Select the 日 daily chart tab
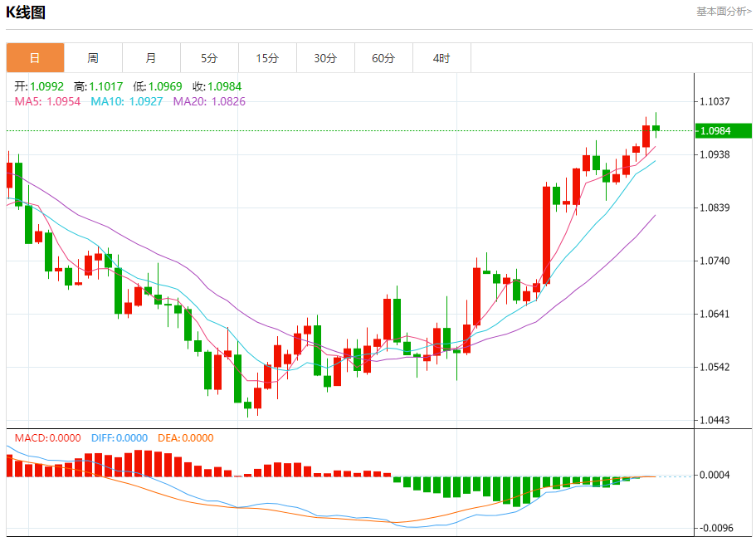This screenshot has height=537, width=756. pyautogui.click(x=35, y=58)
